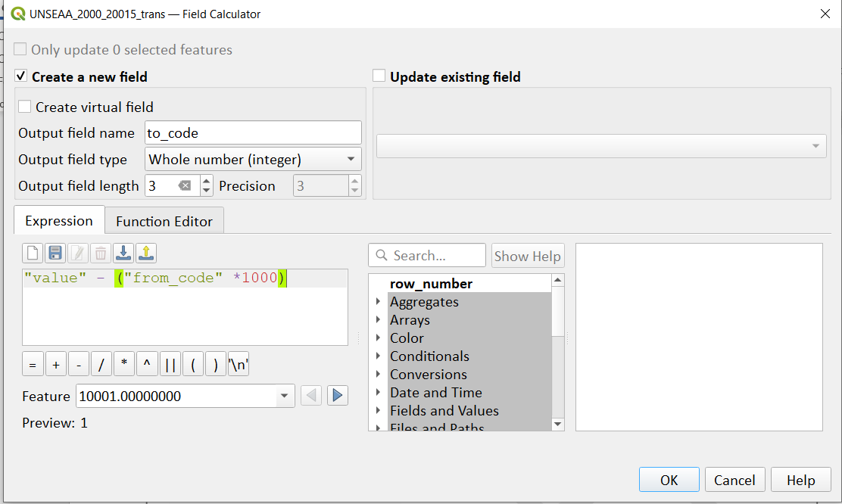
Task: Open the Output field type dropdown
Action: [x=253, y=159]
